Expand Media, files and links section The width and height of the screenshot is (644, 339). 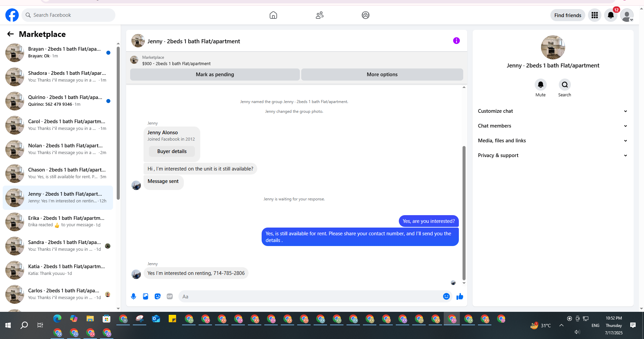[x=553, y=141]
